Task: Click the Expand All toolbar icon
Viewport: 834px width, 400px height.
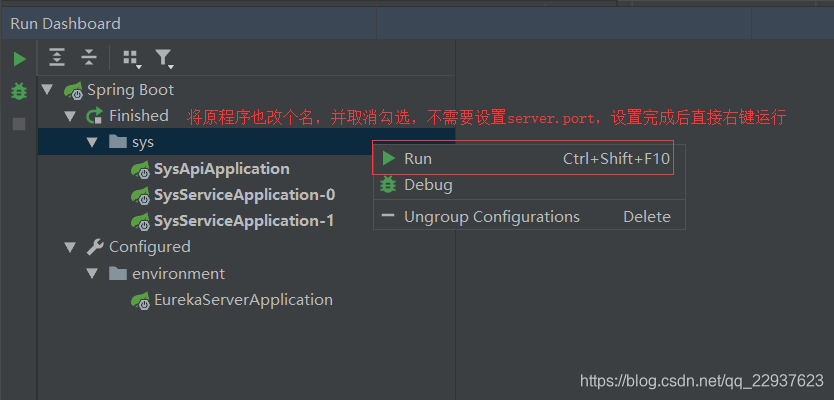Action: click(x=57, y=57)
